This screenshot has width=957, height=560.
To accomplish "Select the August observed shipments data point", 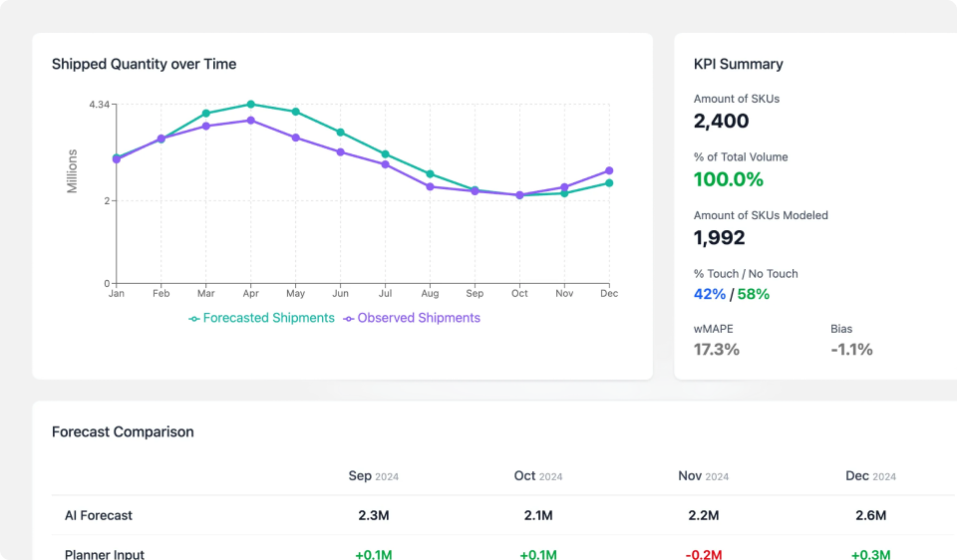I will [430, 186].
